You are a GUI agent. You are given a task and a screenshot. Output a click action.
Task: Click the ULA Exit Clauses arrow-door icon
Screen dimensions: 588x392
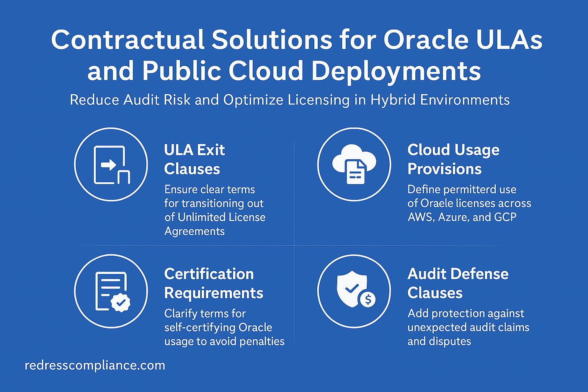pos(111,165)
